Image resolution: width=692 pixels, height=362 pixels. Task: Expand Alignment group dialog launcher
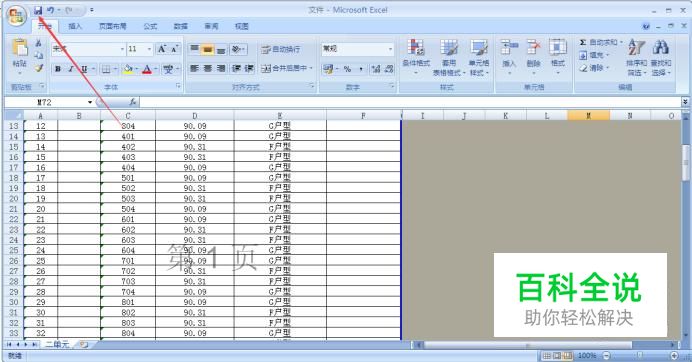tap(312, 86)
